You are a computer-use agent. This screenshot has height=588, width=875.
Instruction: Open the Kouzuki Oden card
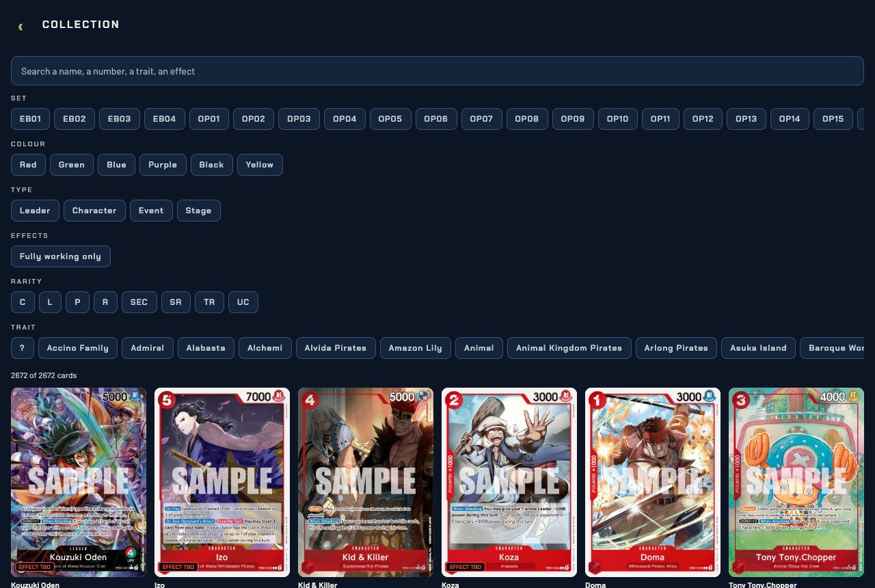tap(79, 482)
